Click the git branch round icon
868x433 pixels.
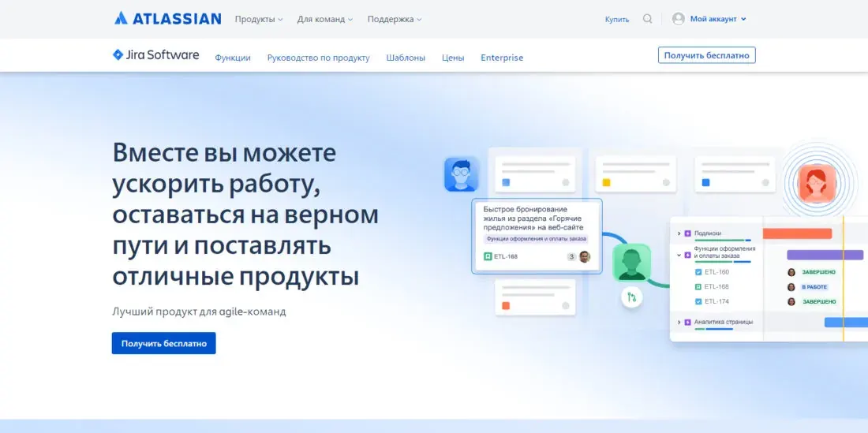click(631, 297)
